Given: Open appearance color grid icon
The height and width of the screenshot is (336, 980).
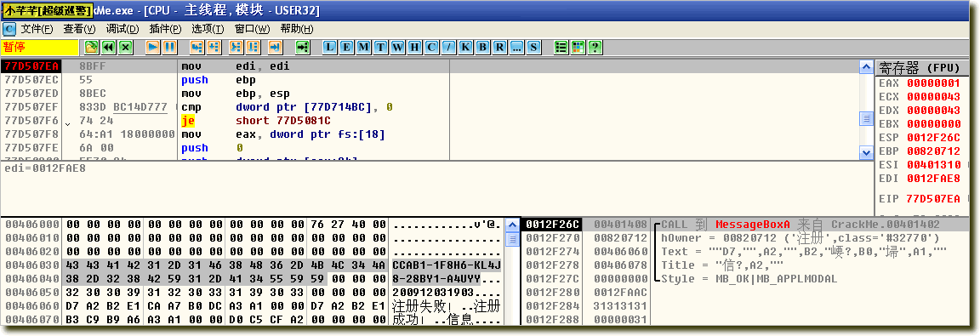Looking at the screenshot, I should point(578,47).
